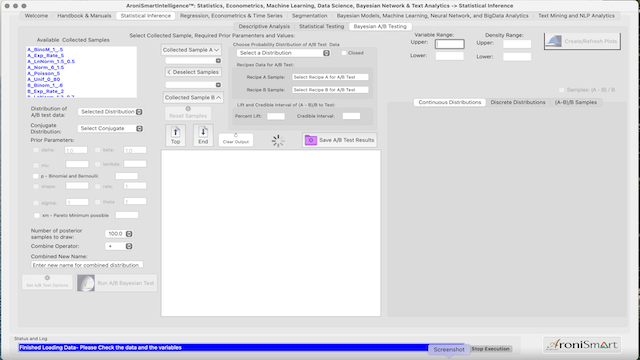Open the Select a Distribution dropdown

click(283, 53)
